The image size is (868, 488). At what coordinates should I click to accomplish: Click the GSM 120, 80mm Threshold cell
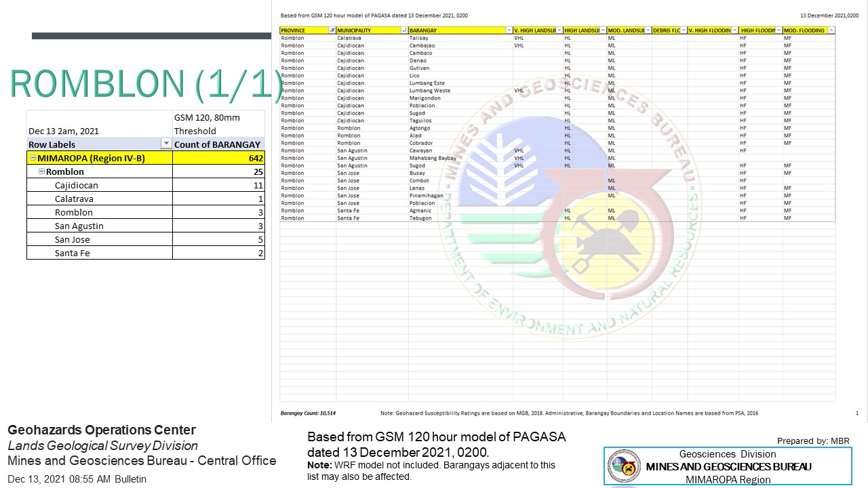(x=218, y=124)
